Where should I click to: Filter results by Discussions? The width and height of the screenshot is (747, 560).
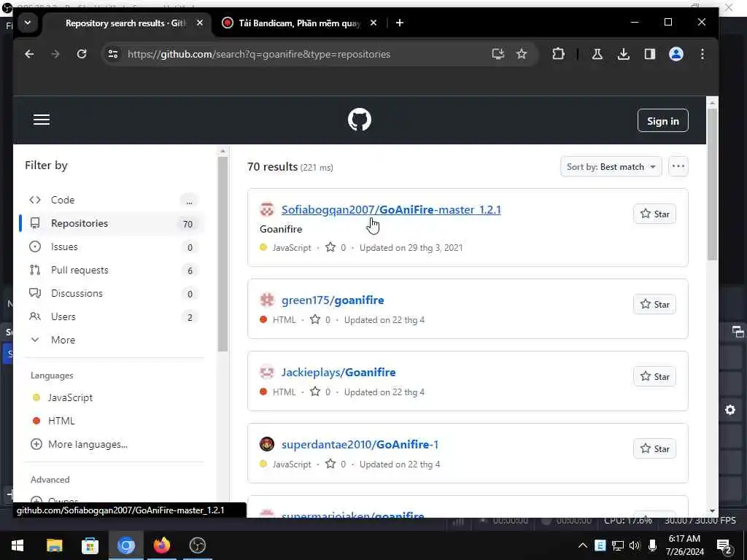[113, 293]
